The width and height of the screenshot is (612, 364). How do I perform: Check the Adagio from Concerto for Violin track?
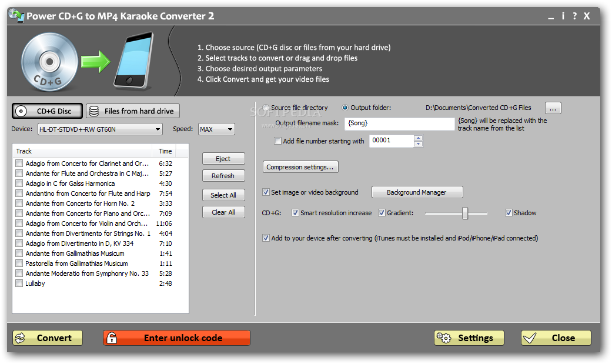point(19,223)
